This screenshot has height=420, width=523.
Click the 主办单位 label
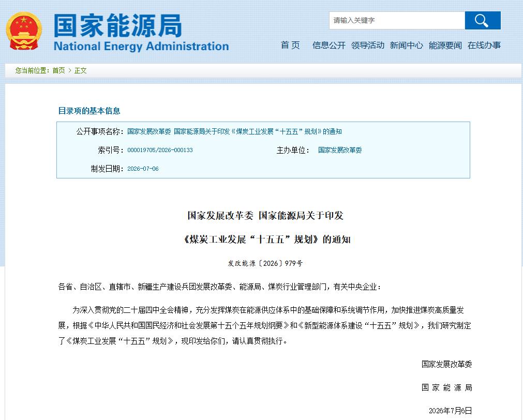coord(293,150)
